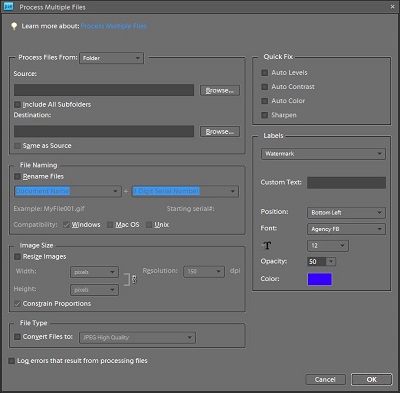Click the font size T icon
The height and width of the screenshot is (393, 400).
266,246
